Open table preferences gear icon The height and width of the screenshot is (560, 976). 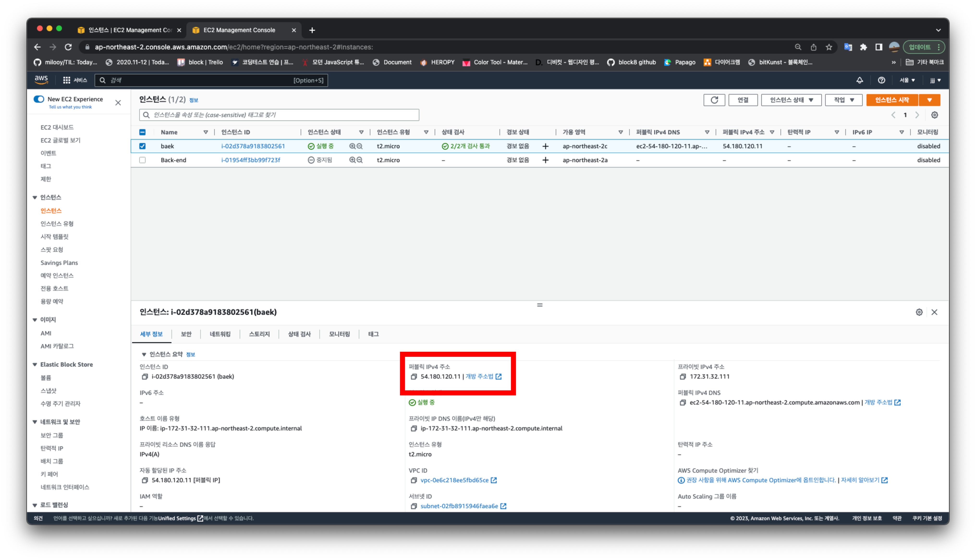[934, 115]
